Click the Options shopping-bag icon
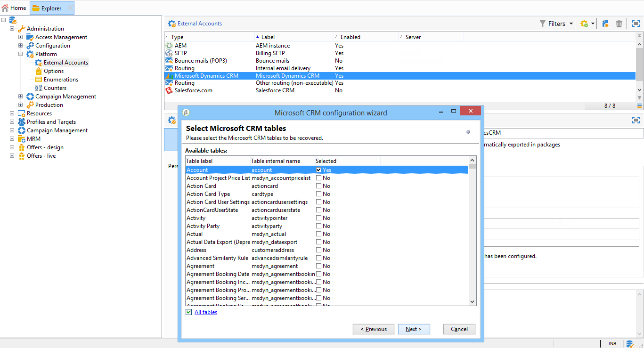Viewport: 644px width, 348px height. click(39, 71)
